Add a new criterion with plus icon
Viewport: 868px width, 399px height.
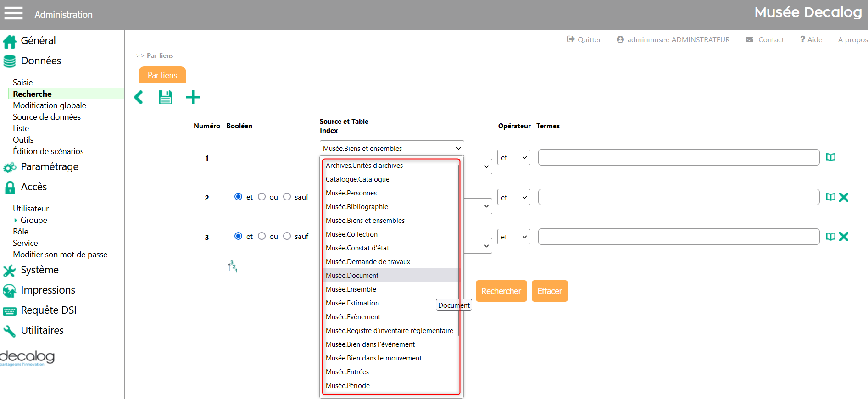click(x=193, y=97)
